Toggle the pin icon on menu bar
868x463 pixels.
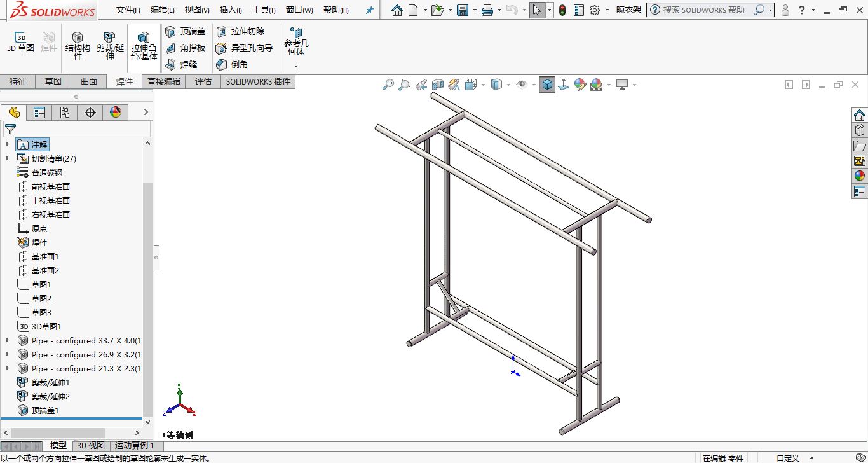click(x=370, y=10)
